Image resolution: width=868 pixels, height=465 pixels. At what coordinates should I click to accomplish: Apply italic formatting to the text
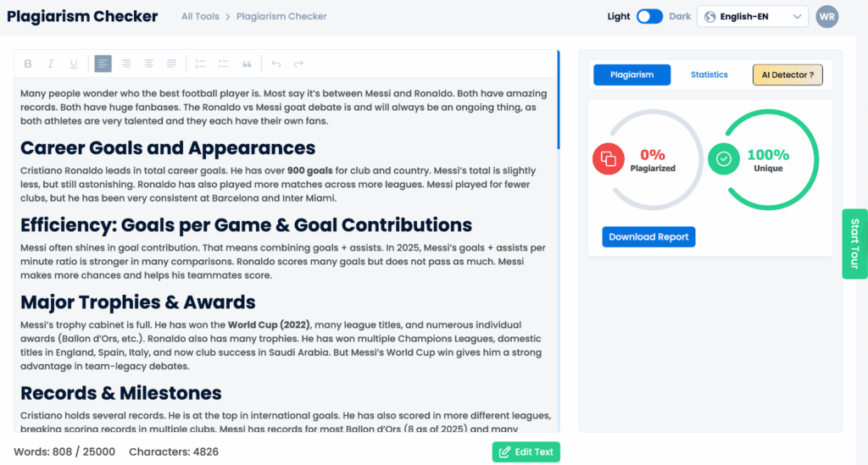[x=50, y=64]
